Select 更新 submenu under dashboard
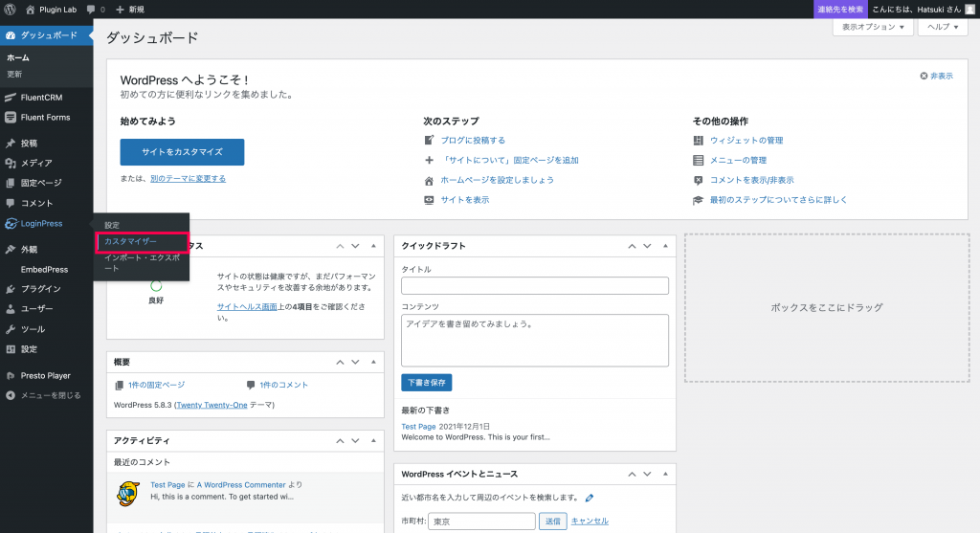Viewport: 980px width, 533px height. [x=15, y=74]
